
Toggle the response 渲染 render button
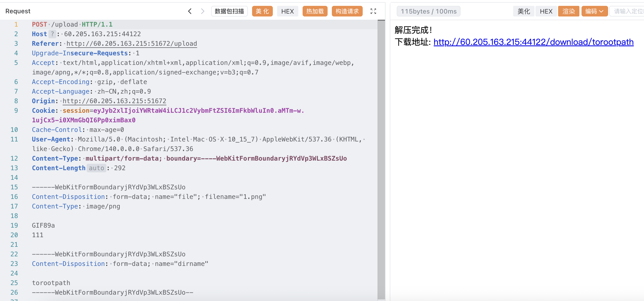coord(569,11)
